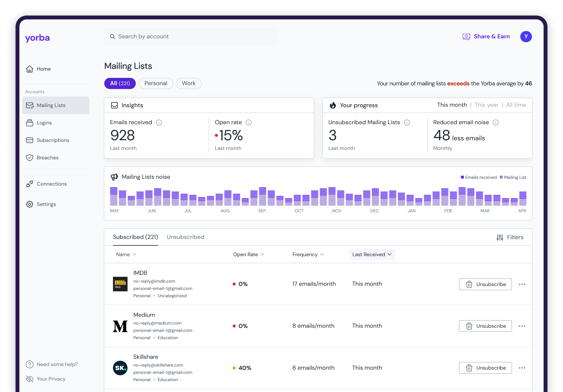This screenshot has width=563, height=392.
Task: Sort by Name column chevron
Action: (x=134, y=254)
